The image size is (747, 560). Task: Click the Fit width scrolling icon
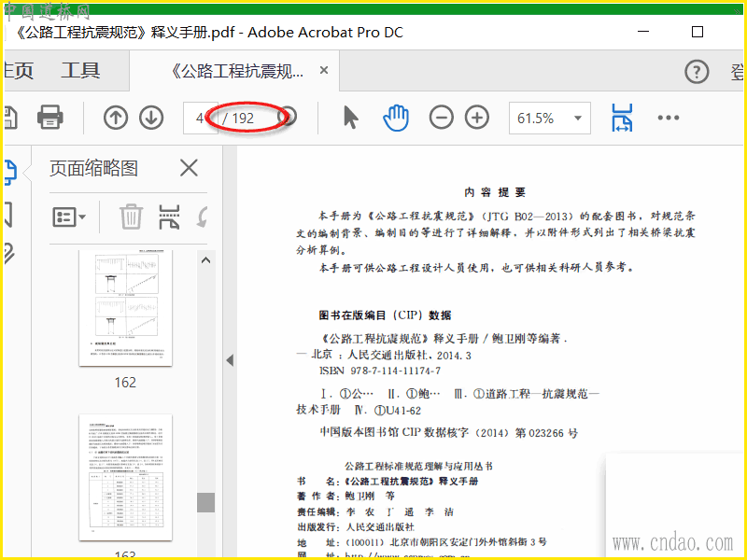[x=622, y=118]
